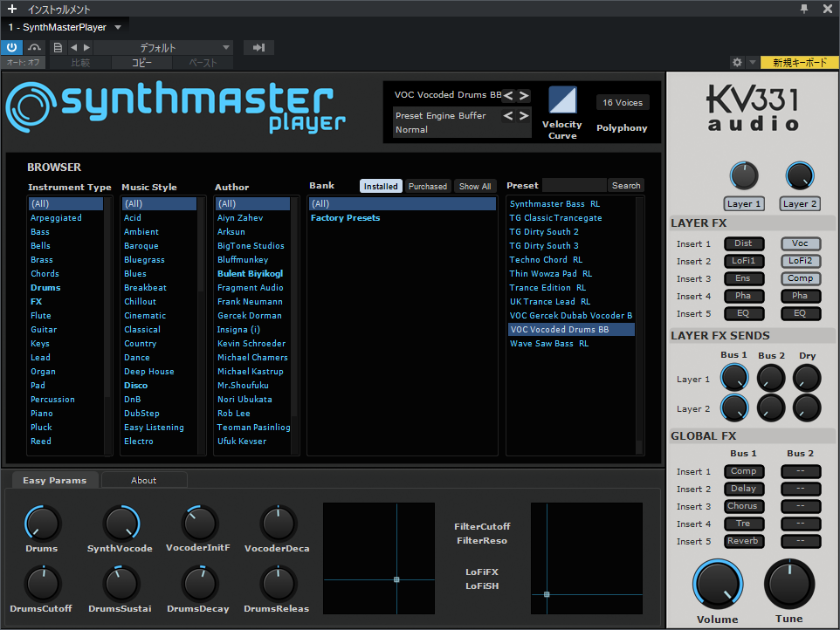Click the VocoderDeca easy parameter knob

pos(278,524)
